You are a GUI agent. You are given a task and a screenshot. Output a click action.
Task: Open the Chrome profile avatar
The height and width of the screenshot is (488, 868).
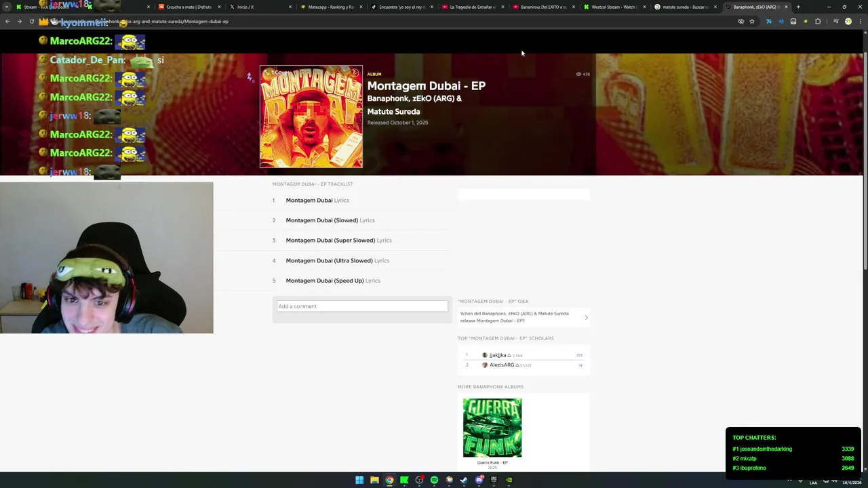(848, 21)
